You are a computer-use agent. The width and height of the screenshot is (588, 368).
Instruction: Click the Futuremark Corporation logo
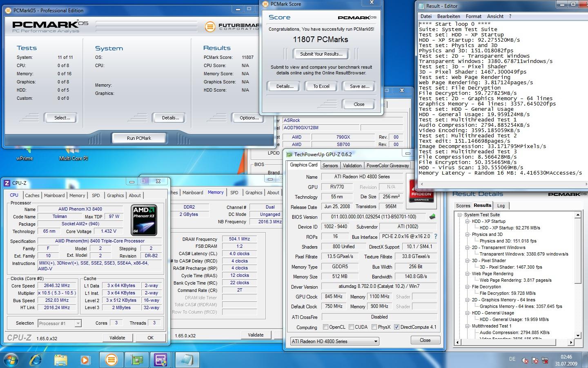[232, 27]
